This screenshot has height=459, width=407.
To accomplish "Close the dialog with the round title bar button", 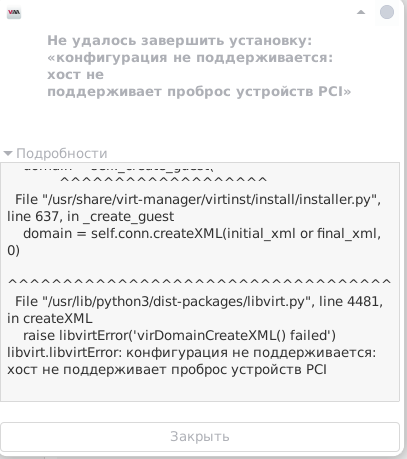I will 387,12.
